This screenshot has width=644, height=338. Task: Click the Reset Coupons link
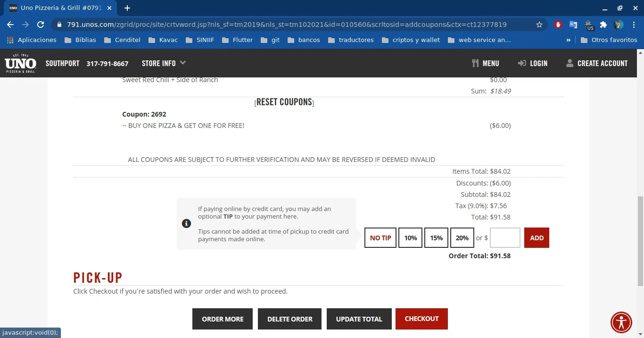(284, 102)
